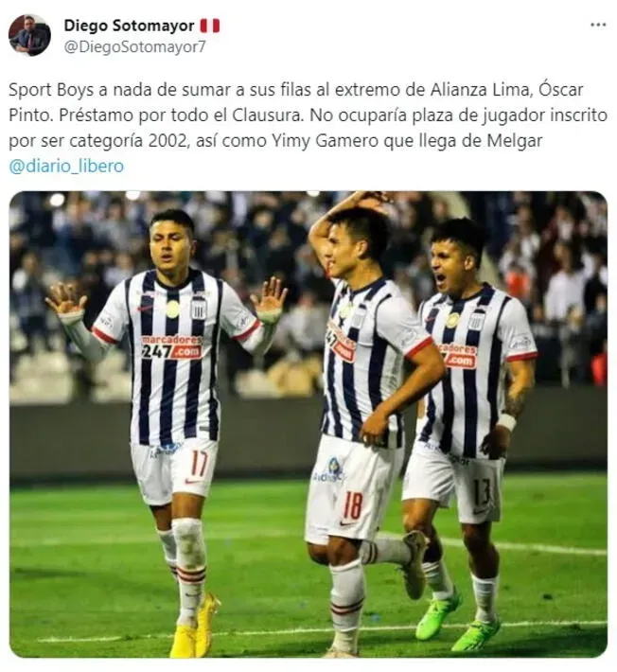This screenshot has height=672, width=617.
Task: Open Diego Sotomayor's profile avatar
Action: [x=29, y=35]
